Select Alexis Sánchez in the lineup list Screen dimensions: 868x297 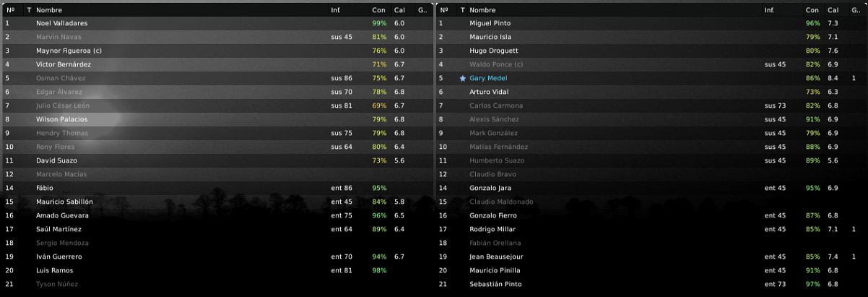click(x=494, y=119)
